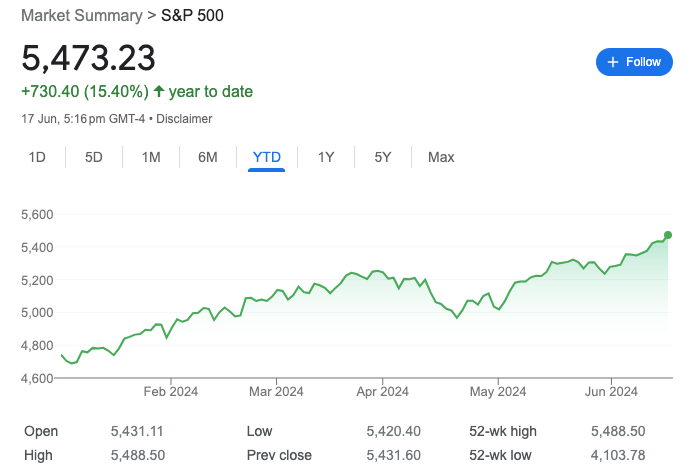This screenshot has width=692, height=471.
Task: Click the green up arrow icon
Action: point(159,92)
